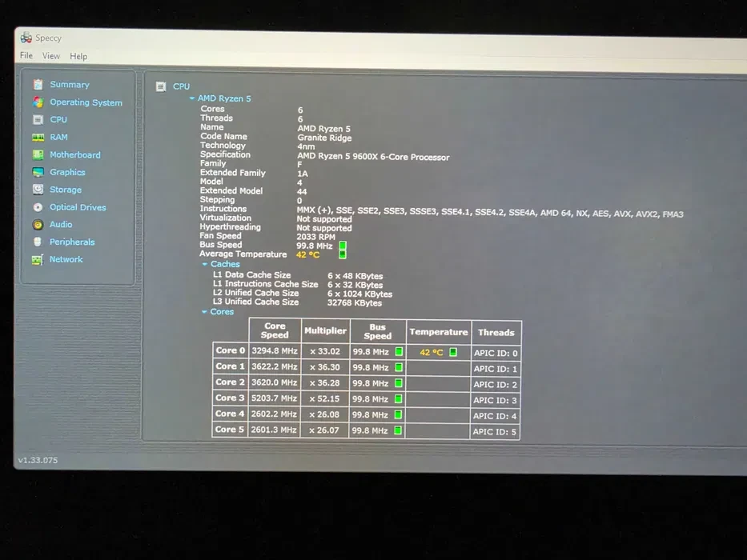The width and height of the screenshot is (747, 560).
Task: View the Storage section
Action: pos(66,190)
